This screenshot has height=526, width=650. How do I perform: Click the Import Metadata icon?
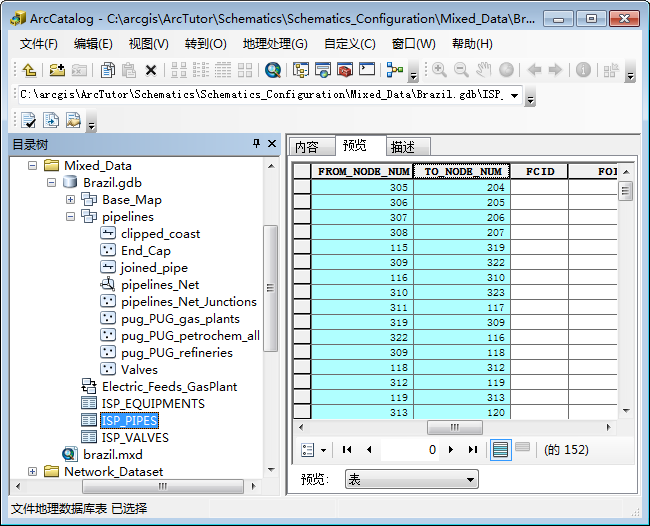tap(51, 120)
